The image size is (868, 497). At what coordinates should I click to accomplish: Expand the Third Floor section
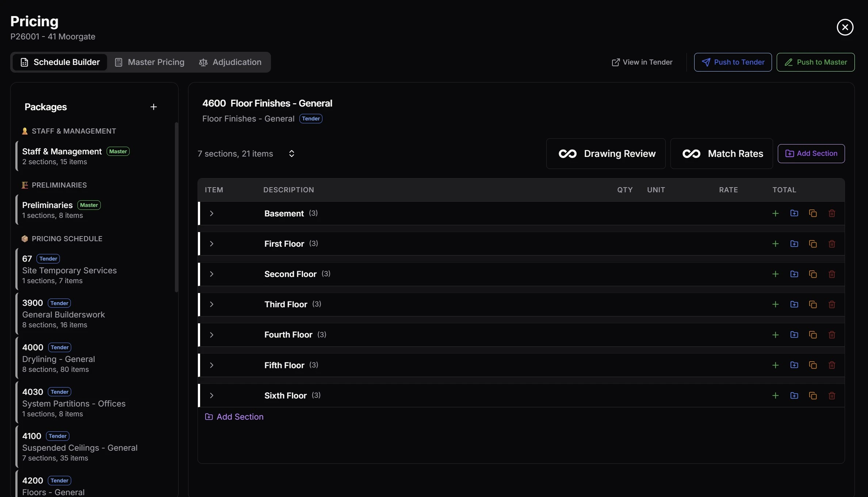pos(211,304)
